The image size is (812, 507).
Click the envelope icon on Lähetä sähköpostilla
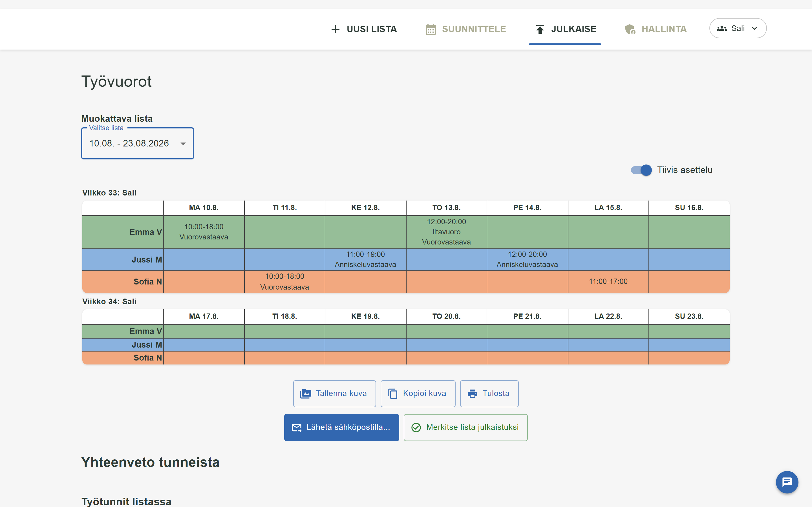[x=297, y=428]
